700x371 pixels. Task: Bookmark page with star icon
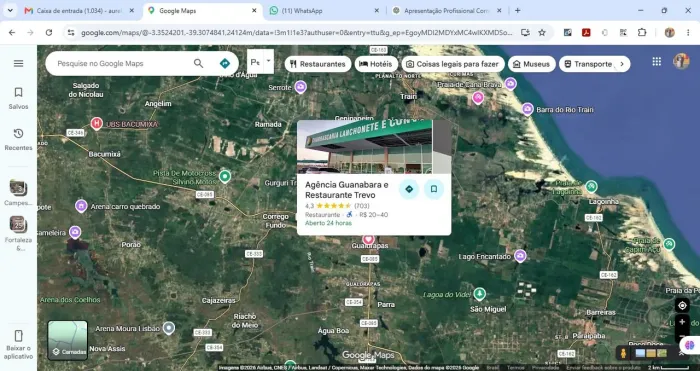[542, 33]
